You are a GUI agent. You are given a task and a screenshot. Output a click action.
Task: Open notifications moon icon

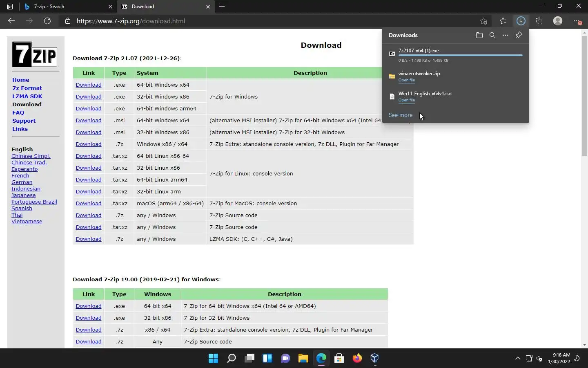point(577,359)
